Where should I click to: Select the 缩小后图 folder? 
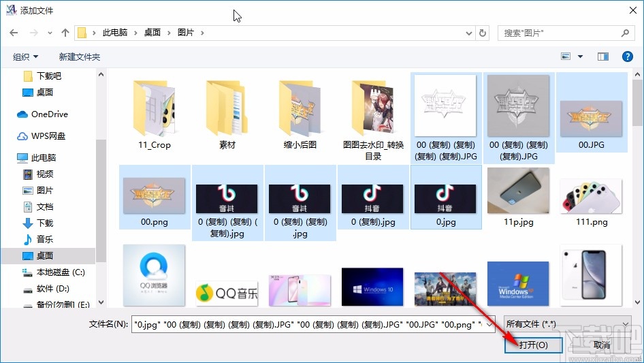(x=300, y=115)
